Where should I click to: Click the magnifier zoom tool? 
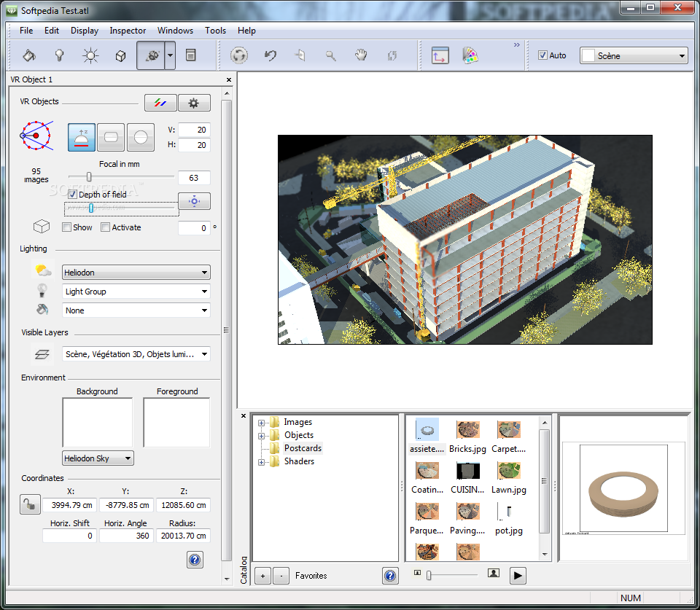(x=330, y=55)
